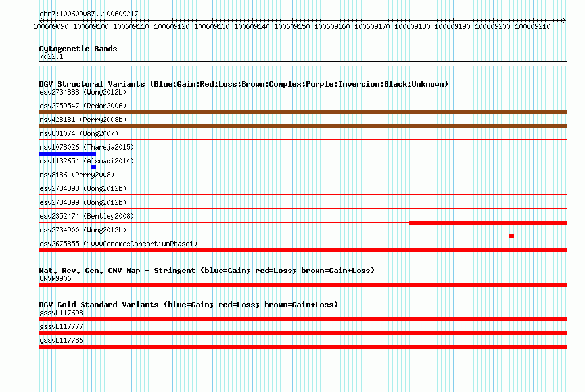Select ruler position 100609120

[172, 26]
